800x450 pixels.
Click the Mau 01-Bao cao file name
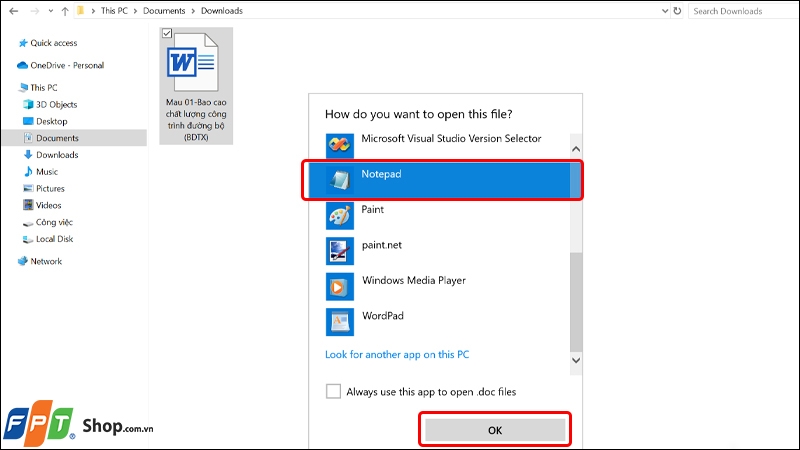[196, 120]
